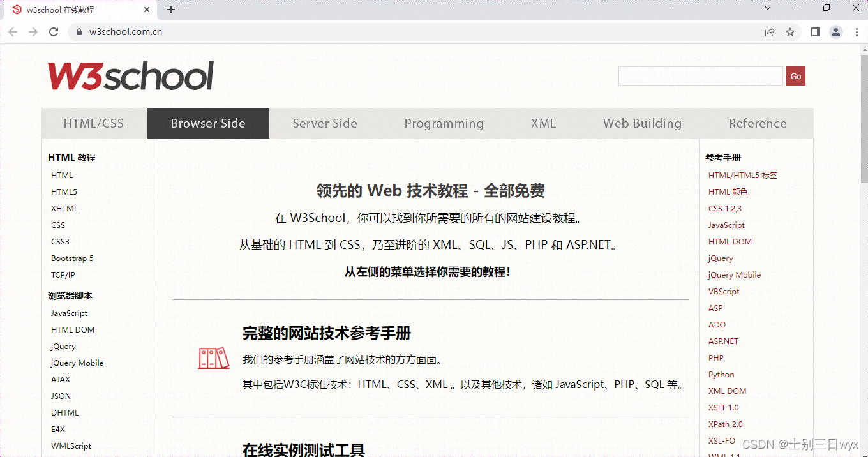Open the XML nav tab
Viewport: 868px width, 457px height.
543,123
